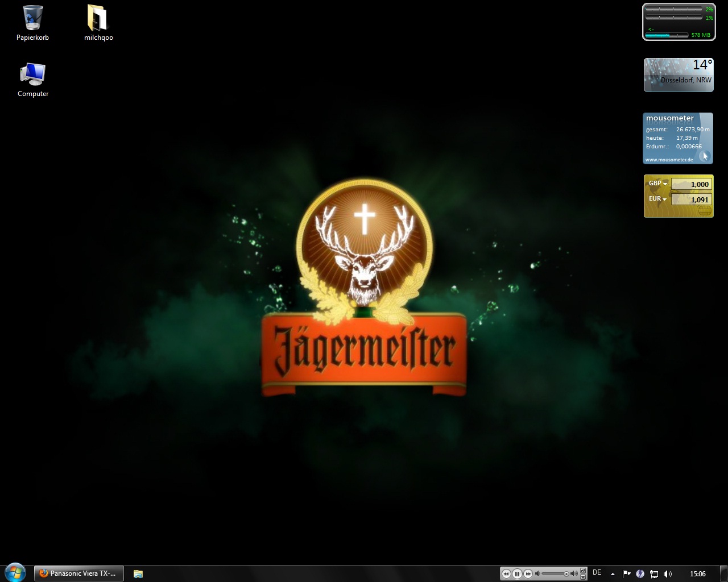Open the clock showing 15:06

(697, 573)
